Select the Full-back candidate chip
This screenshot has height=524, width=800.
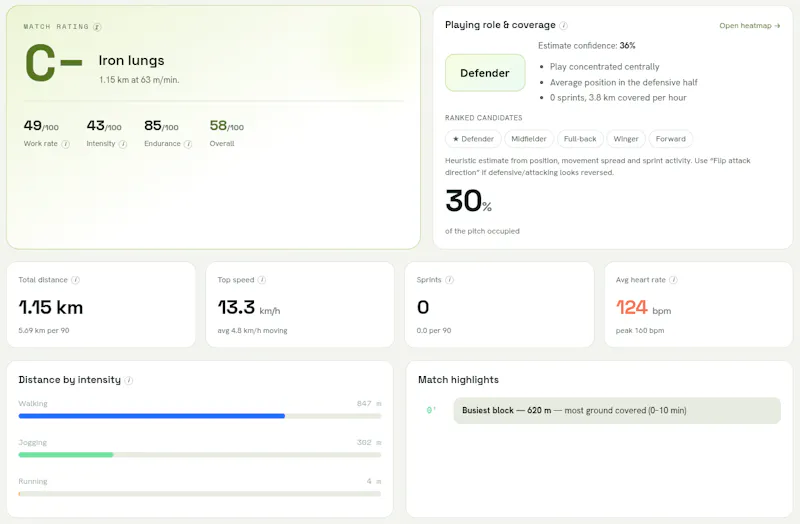click(580, 139)
